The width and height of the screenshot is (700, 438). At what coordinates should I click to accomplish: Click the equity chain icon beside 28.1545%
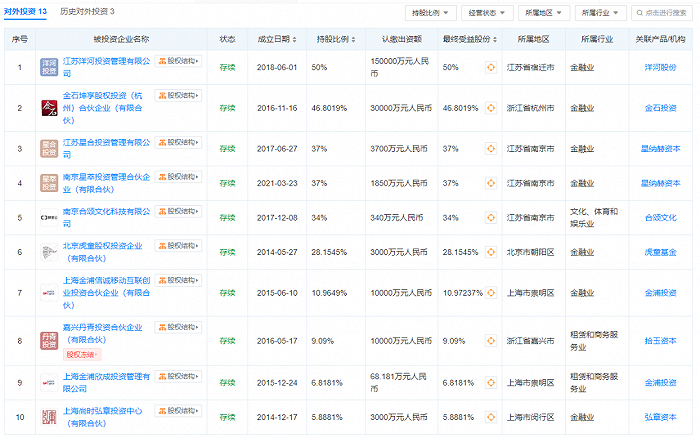pyautogui.click(x=490, y=254)
